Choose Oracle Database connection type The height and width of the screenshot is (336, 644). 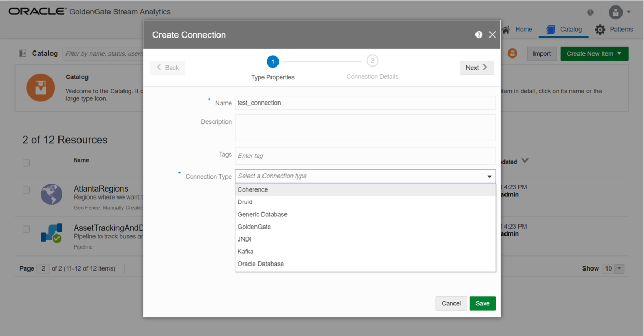click(365, 264)
